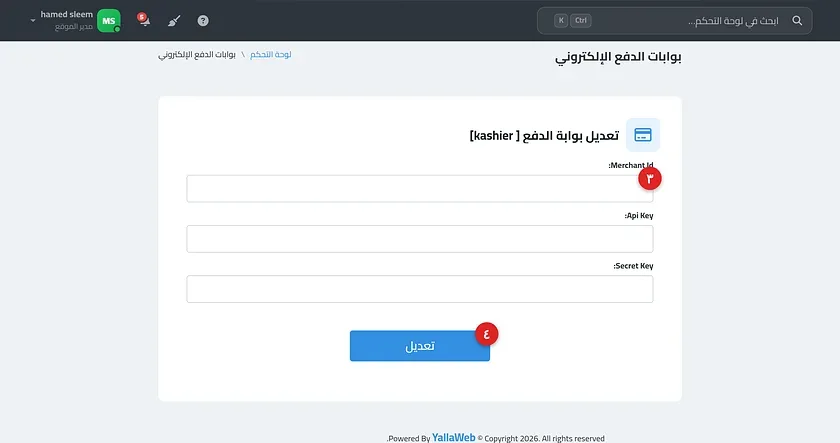Image resolution: width=840 pixels, height=443 pixels.
Task: Focus the control panel search field
Action: click(x=674, y=21)
